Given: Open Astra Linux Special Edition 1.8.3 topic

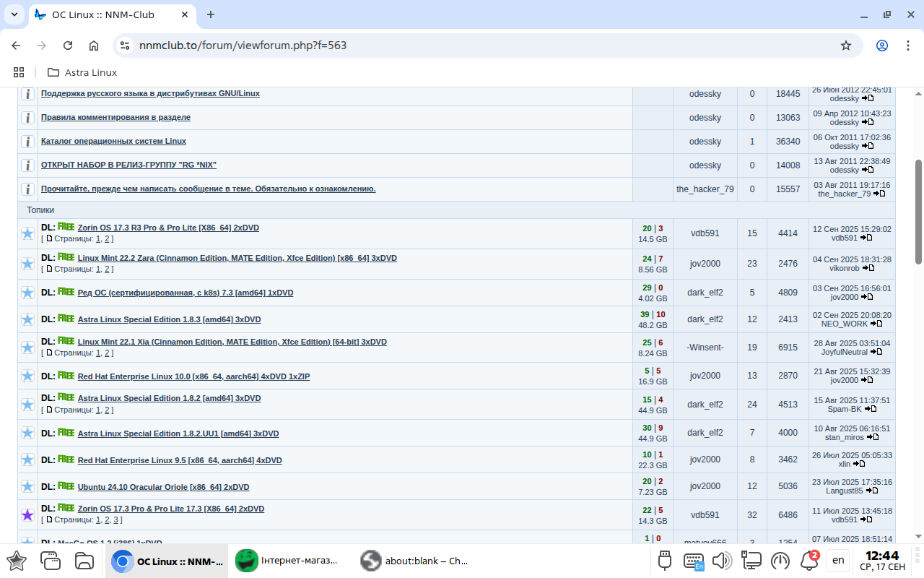Looking at the screenshot, I should coord(169,319).
